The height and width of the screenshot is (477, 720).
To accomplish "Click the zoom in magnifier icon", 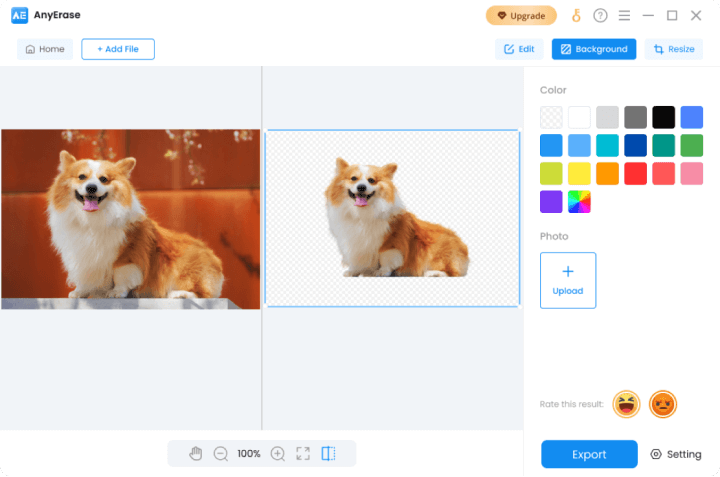I will click(x=277, y=453).
